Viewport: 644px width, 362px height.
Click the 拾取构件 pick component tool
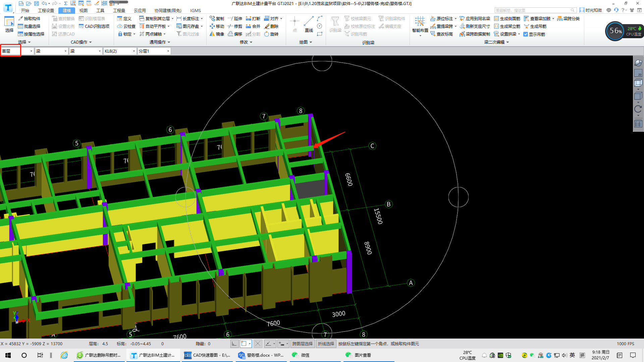point(30,18)
